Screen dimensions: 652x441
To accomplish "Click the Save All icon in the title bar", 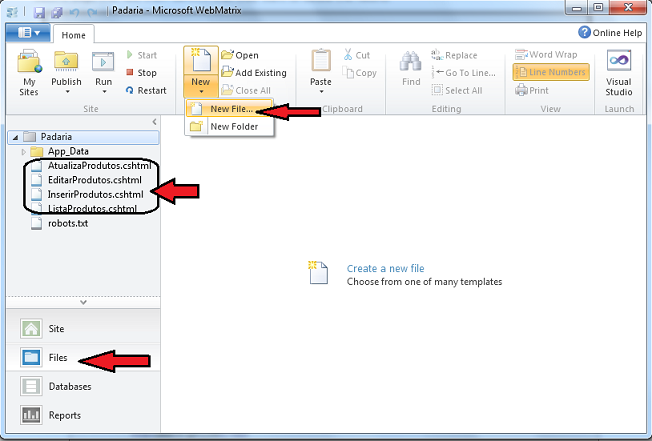I will 56,12.
